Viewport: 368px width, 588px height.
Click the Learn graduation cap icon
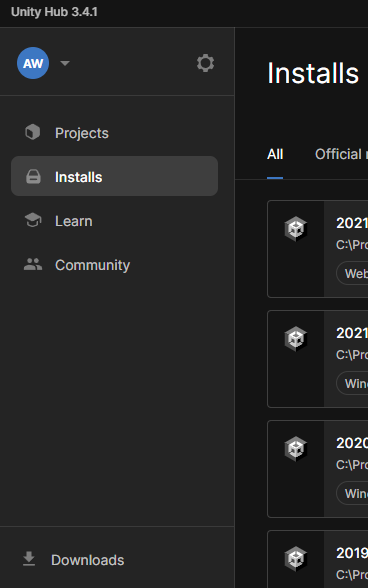pos(33,220)
